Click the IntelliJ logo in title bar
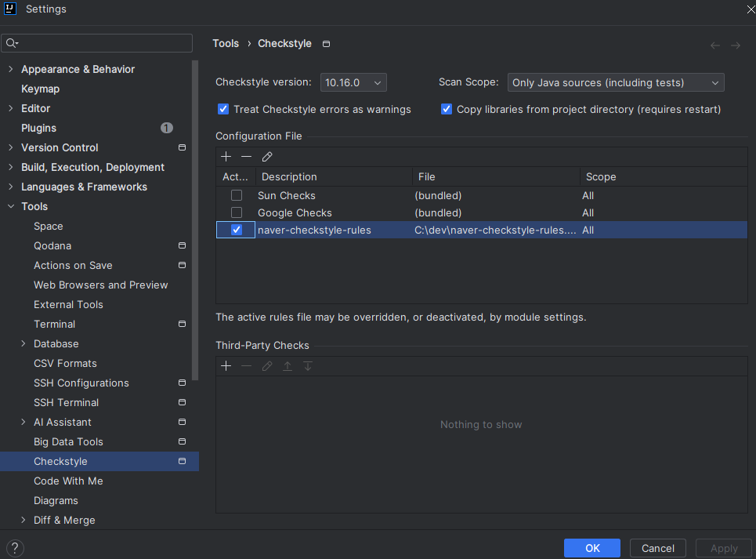 [x=10, y=9]
